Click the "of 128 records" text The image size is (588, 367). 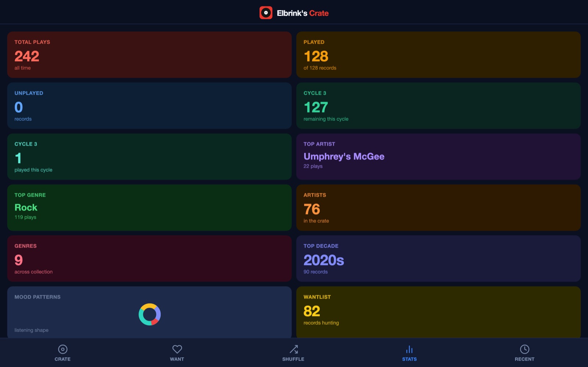320,68
